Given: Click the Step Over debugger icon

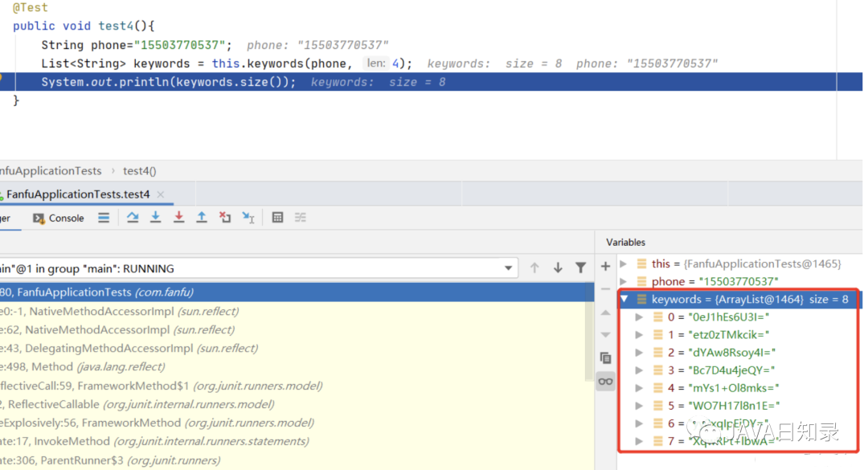Looking at the screenshot, I should pos(133,218).
